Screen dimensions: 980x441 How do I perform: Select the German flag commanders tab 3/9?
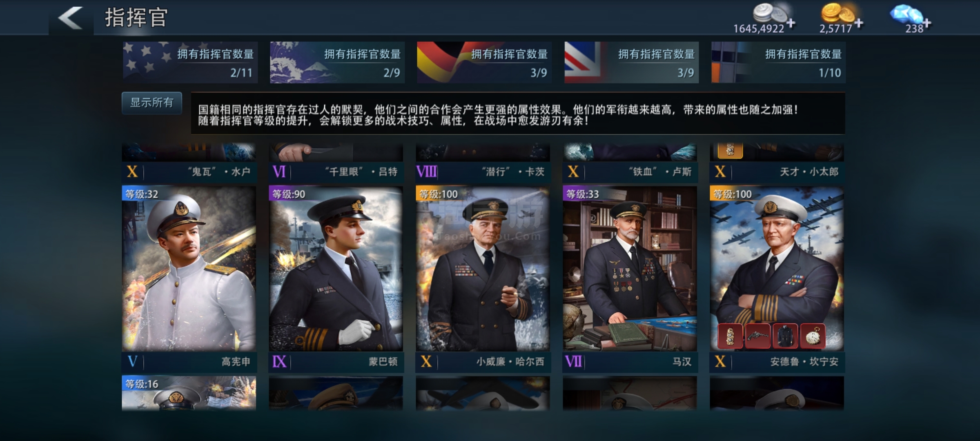coord(484,62)
